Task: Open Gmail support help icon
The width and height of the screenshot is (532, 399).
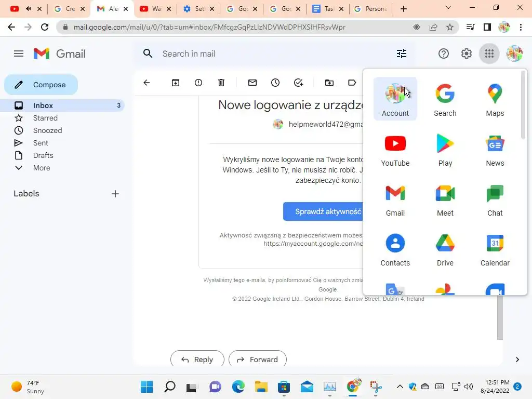Action: coord(443,54)
